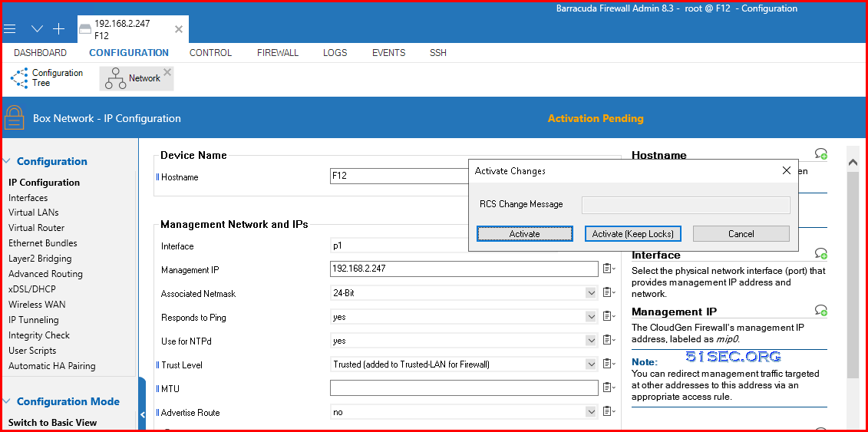Open Advanced Routing in sidebar
The image size is (868, 432).
(x=45, y=274)
